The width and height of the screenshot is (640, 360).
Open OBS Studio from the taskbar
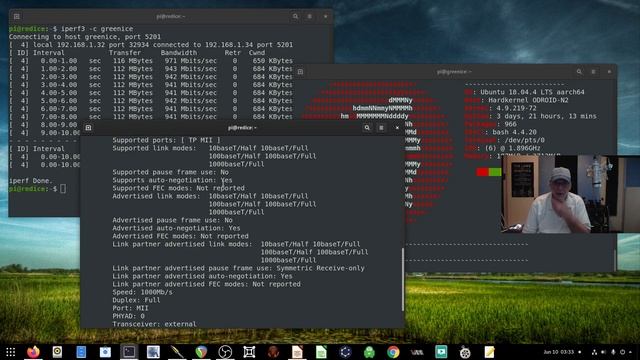225,352
